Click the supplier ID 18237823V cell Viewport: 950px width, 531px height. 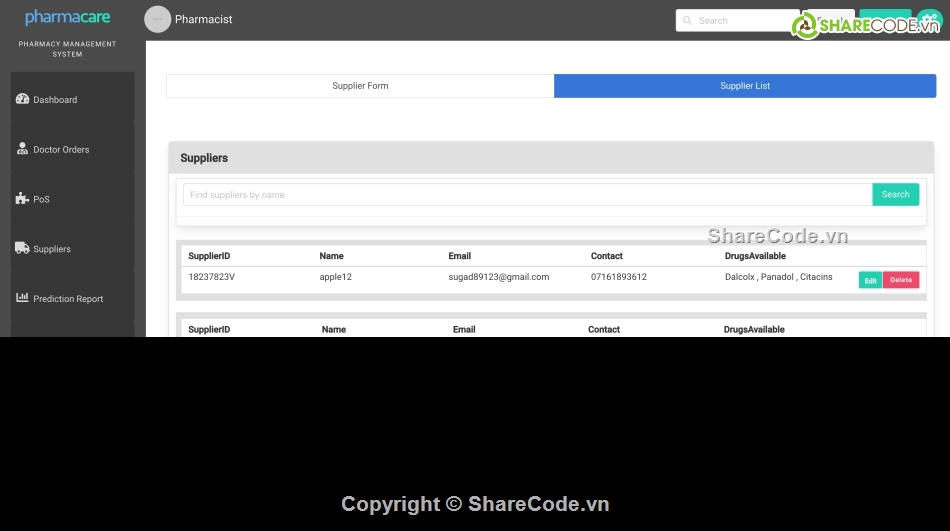tap(211, 277)
